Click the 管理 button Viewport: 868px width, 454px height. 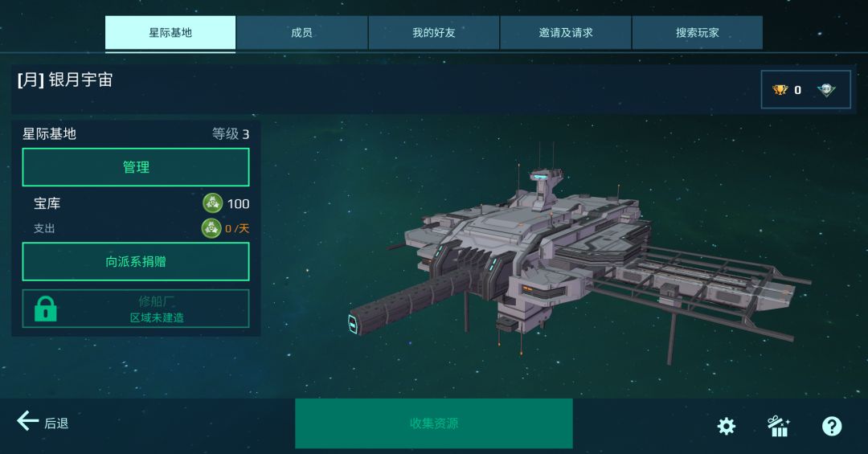click(x=136, y=167)
